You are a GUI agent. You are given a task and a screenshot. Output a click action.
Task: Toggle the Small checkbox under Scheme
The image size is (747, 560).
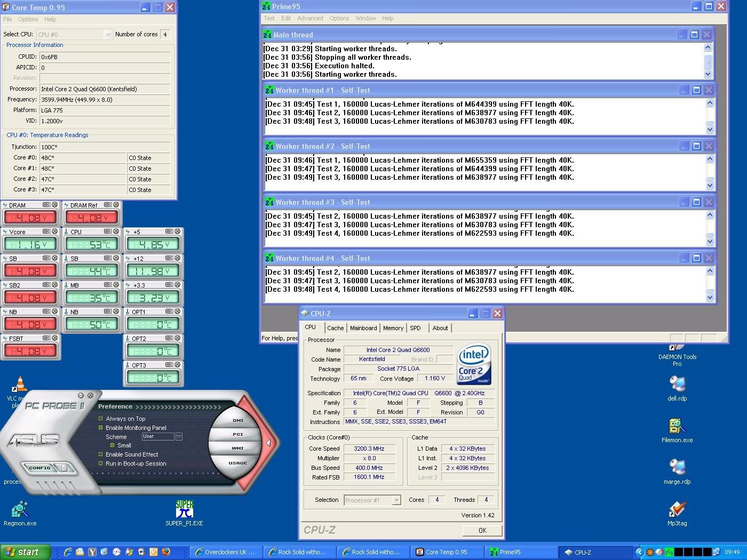click(x=112, y=445)
